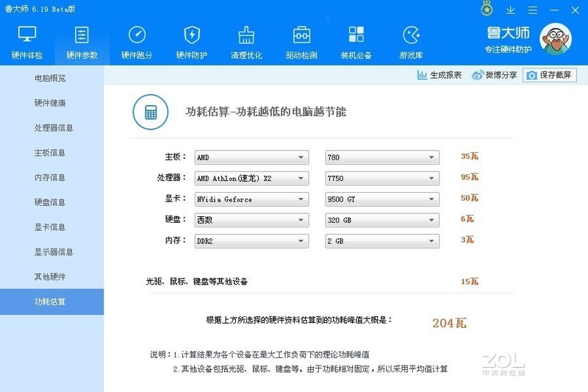This screenshot has width=588, height=392.
Task: Click 微博分享 Weibo share
Action: [x=494, y=75]
